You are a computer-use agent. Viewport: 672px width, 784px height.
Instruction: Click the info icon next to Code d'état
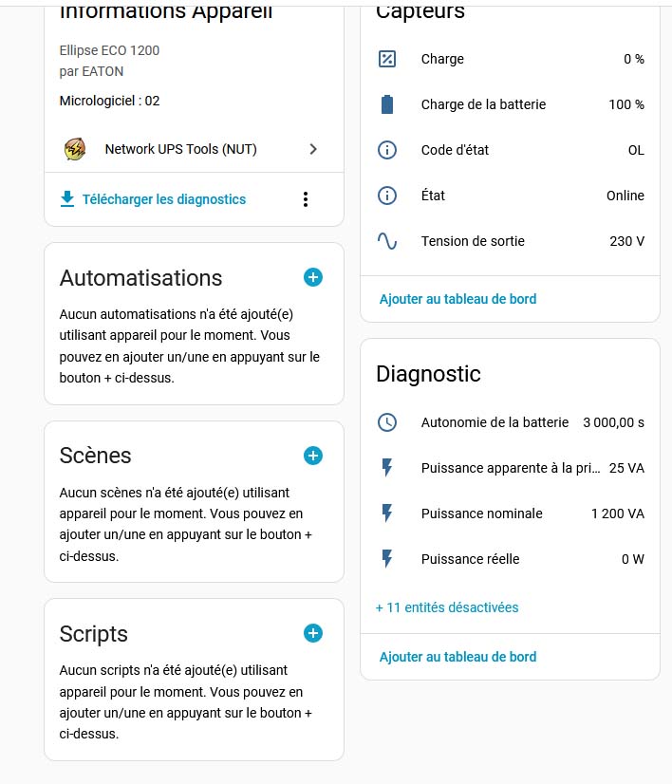pyautogui.click(x=387, y=150)
